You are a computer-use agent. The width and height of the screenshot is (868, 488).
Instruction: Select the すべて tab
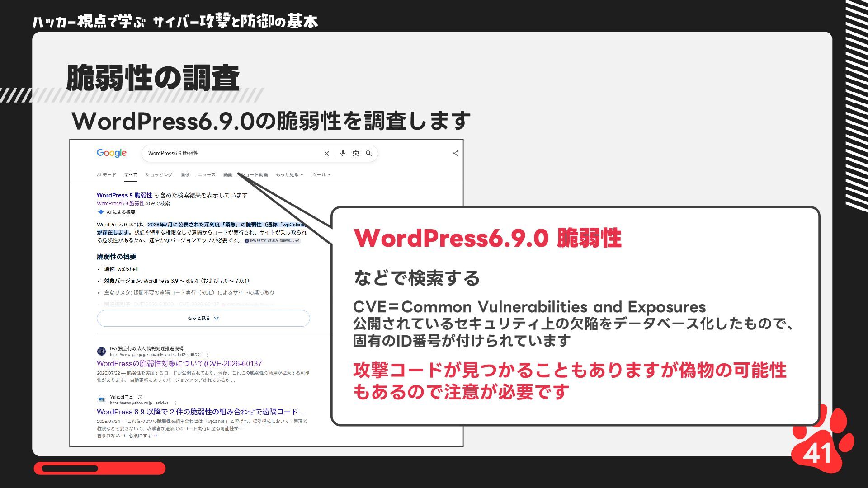coord(131,175)
